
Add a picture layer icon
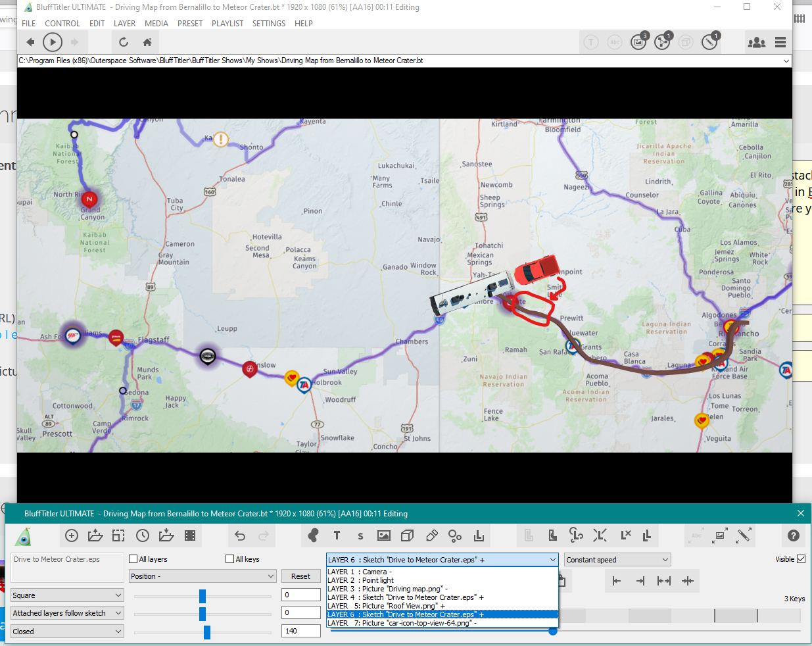click(384, 535)
